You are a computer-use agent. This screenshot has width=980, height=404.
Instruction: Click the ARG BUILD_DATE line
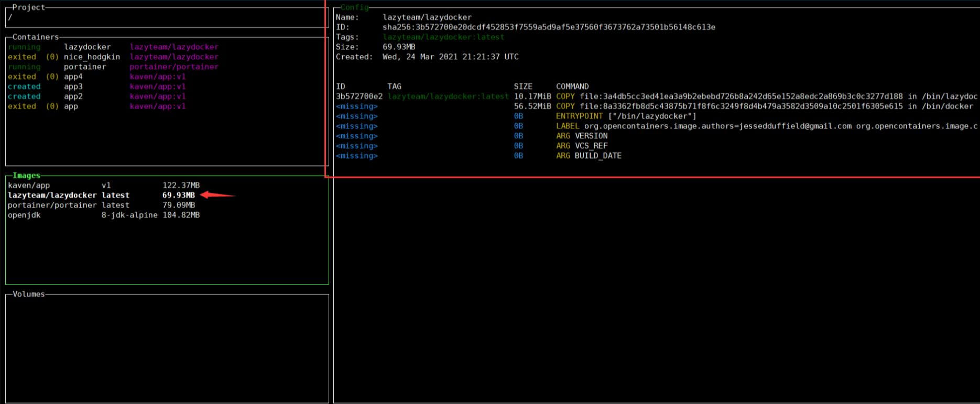click(589, 156)
